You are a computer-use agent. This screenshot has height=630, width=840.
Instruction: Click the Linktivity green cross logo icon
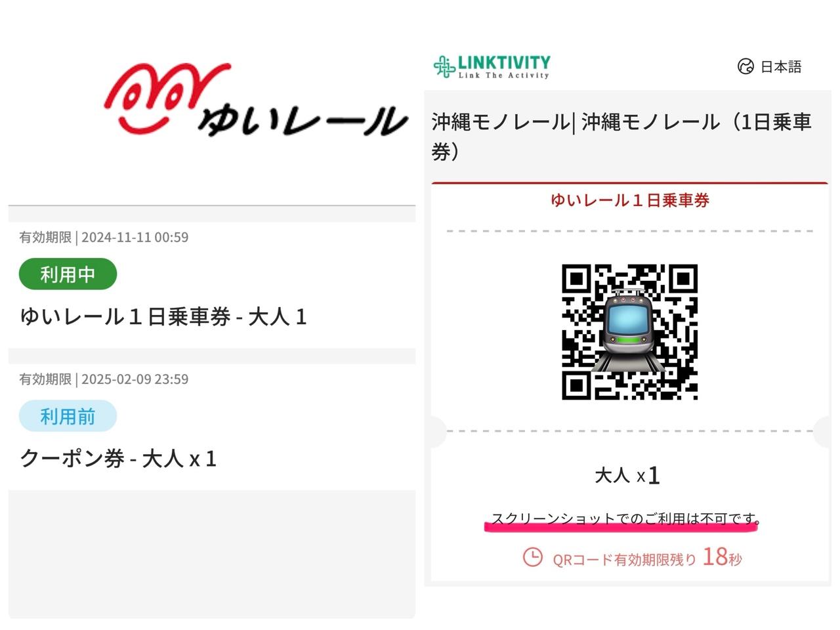tap(444, 66)
